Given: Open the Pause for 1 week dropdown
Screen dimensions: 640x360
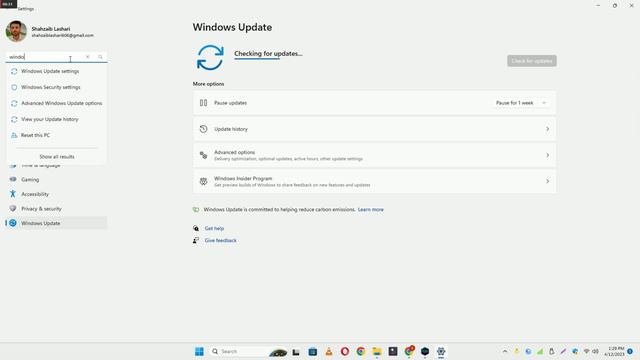Looking at the screenshot, I should 520,103.
